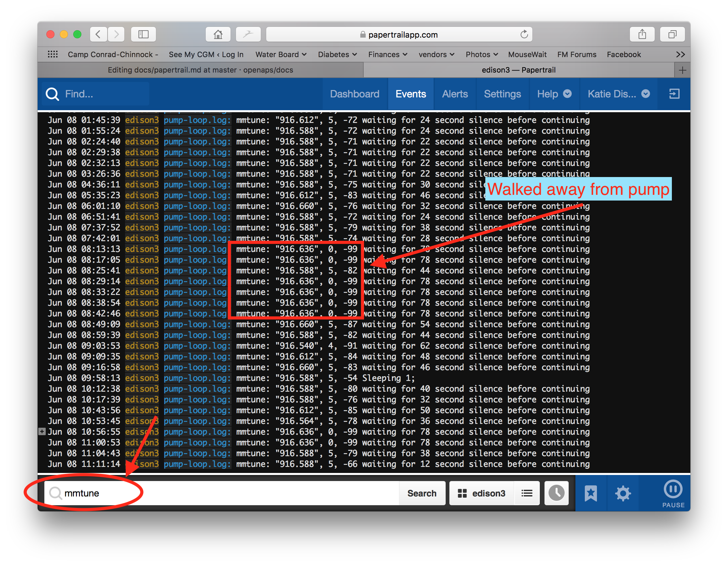Click the edison3 group selector button
Viewport: 728px width, 565px height.
[482, 493]
